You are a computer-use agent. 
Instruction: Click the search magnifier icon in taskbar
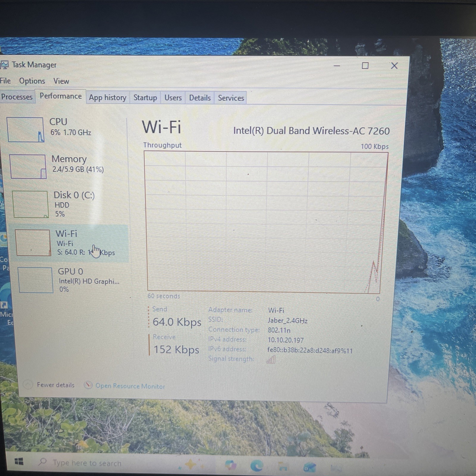43,462
